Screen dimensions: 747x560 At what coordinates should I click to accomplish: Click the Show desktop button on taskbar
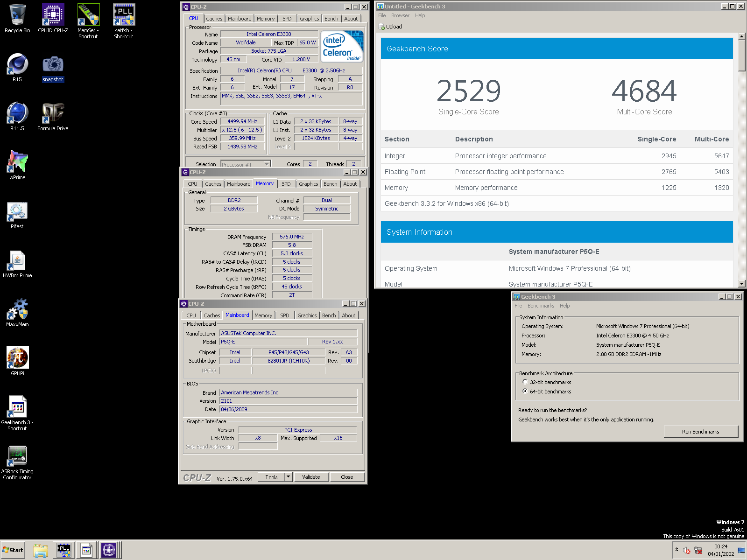tap(741, 550)
